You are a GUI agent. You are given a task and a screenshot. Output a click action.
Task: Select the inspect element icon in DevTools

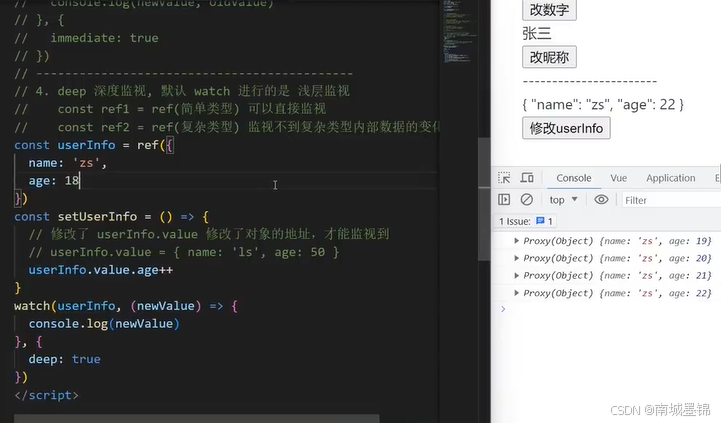point(504,177)
